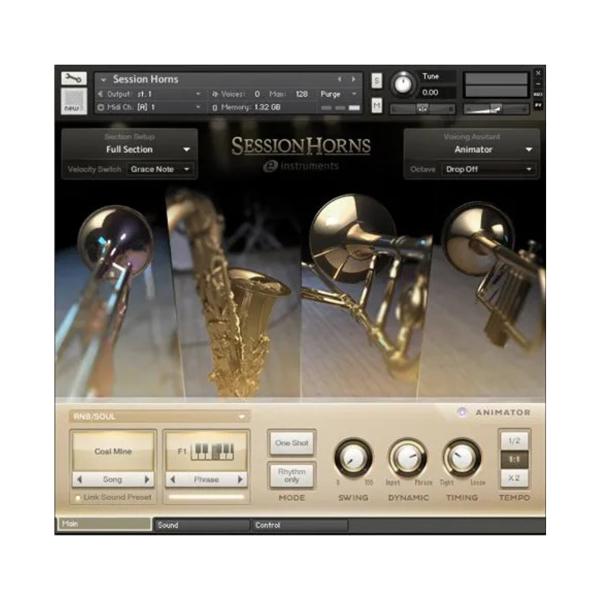Expand the RNB/SOUL genre dropdown
Image resolution: width=600 pixels, height=600 pixels.
(x=160, y=417)
